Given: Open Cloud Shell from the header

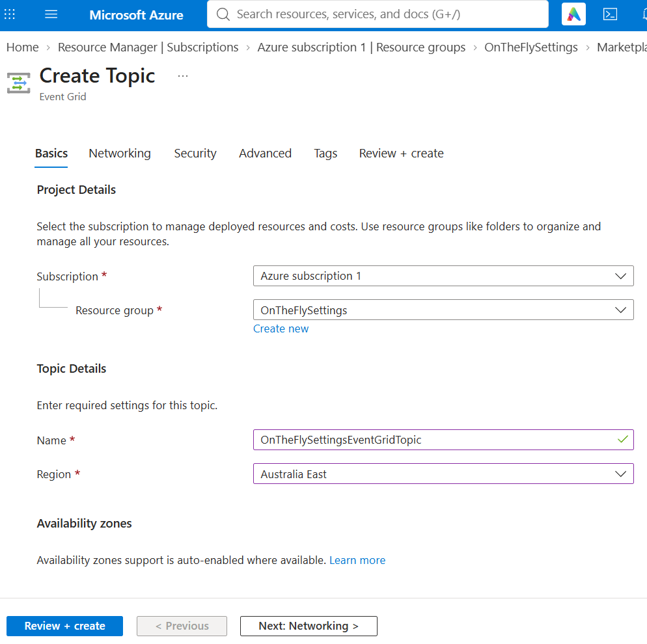Looking at the screenshot, I should pyautogui.click(x=610, y=14).
